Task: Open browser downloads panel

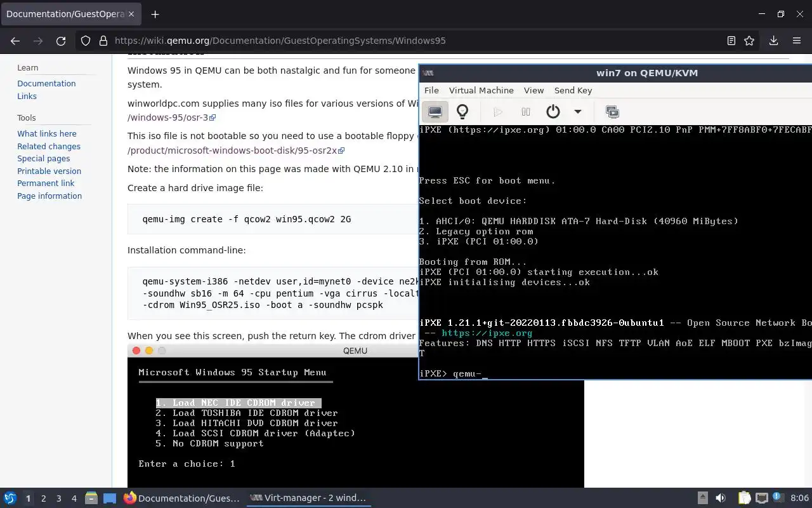Action: (773, 41)
